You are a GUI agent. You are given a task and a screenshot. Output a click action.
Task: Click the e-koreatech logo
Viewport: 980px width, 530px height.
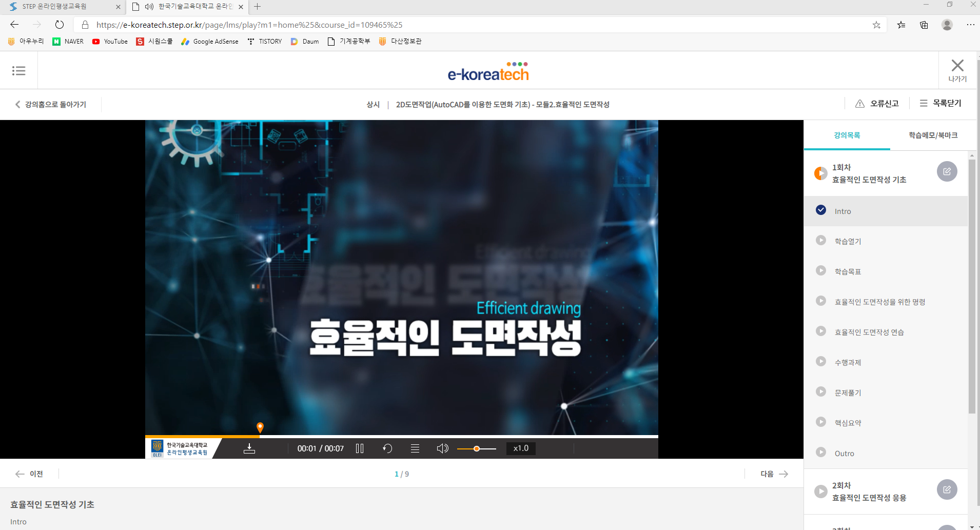click(488, 72)
